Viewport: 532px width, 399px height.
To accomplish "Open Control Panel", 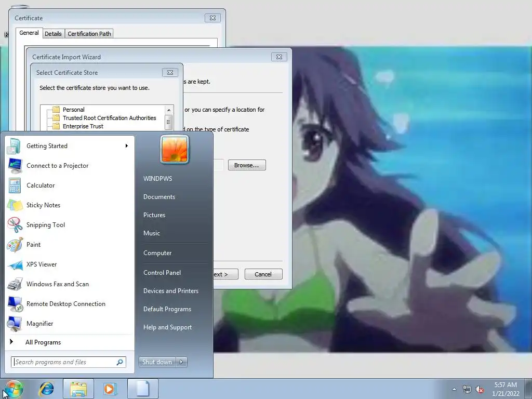I will click(x=162, y=272).
